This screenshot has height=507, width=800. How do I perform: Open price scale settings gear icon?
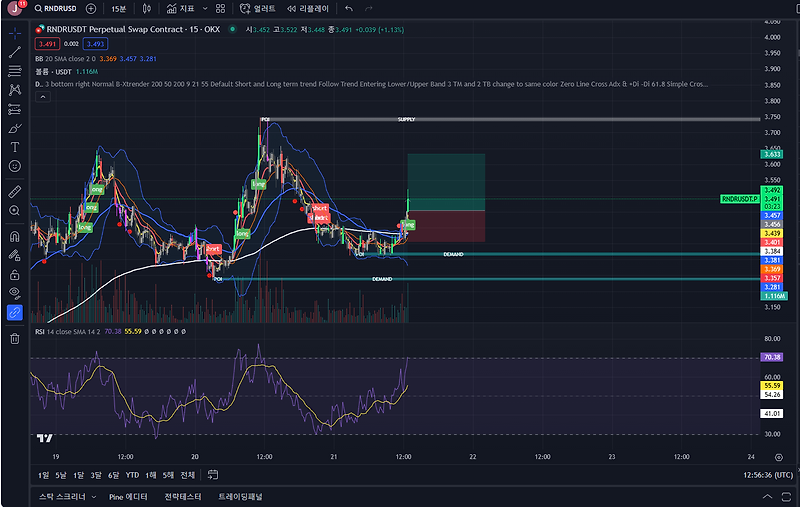(779, 457)
